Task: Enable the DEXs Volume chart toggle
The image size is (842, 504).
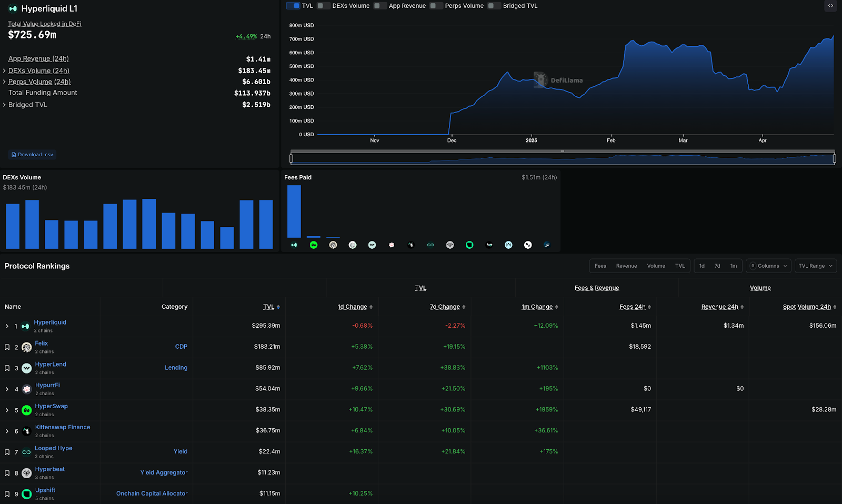Action: click(x=323, y=6)
